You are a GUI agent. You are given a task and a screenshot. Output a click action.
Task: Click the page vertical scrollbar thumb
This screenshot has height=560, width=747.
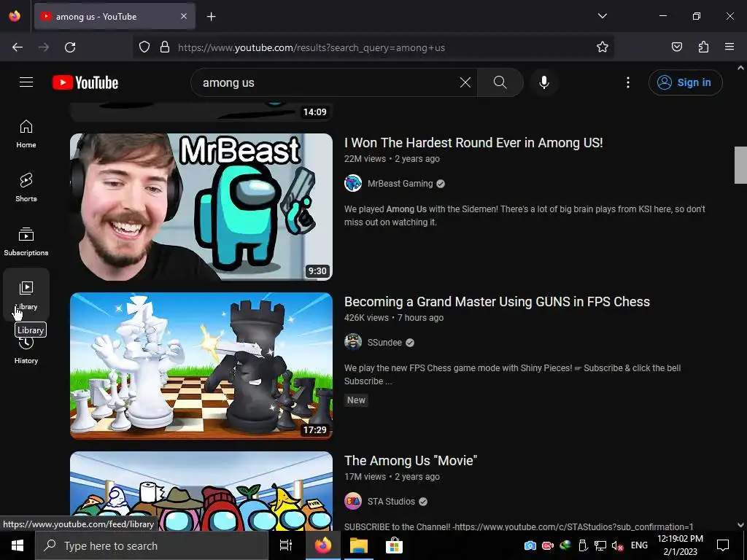pyautogui.click(x=740, y=165)
